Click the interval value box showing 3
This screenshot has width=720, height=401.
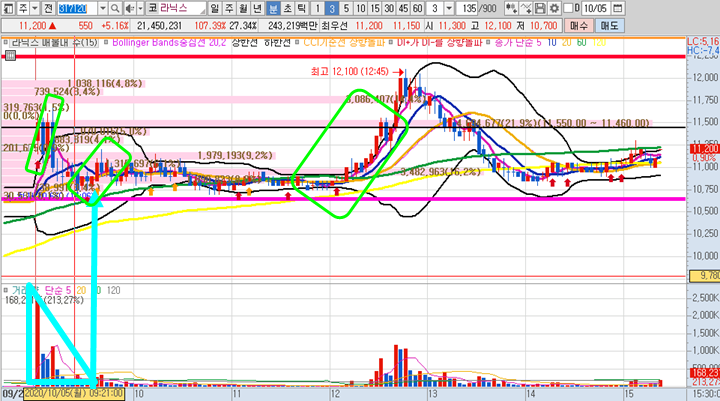tap(434, 8)
